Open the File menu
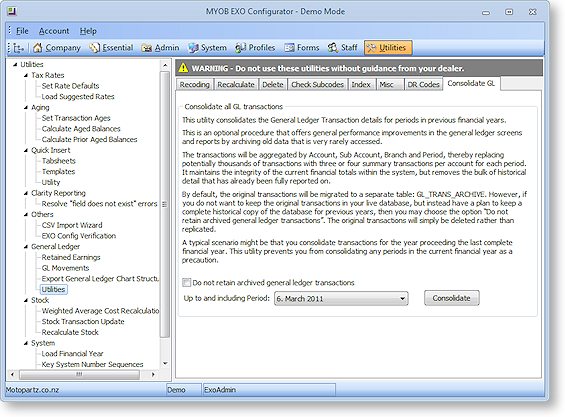 22,31
